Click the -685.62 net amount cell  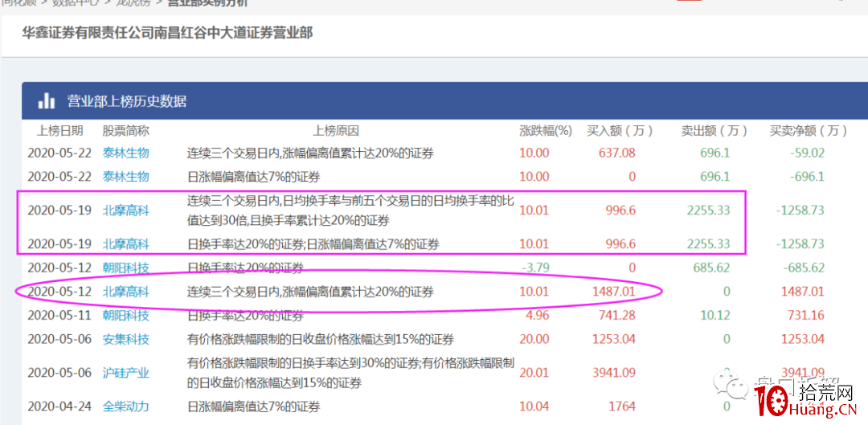pos(804,268)
